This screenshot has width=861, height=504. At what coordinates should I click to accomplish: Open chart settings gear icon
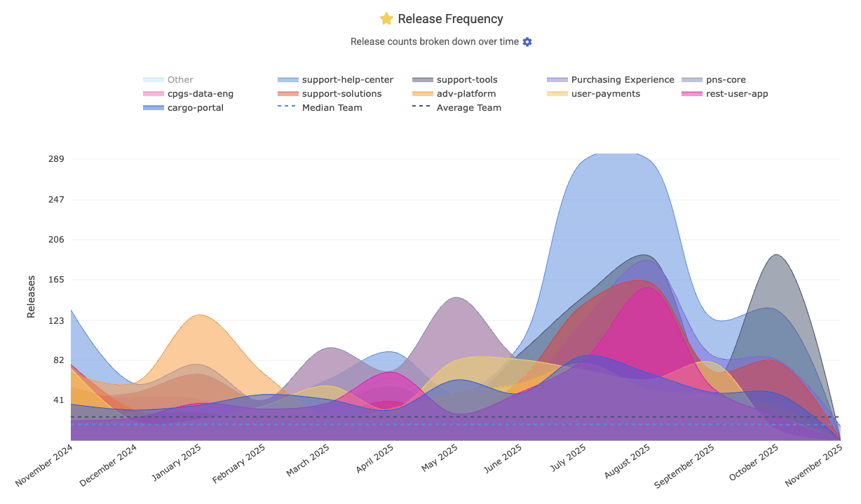tap(527, 42)
